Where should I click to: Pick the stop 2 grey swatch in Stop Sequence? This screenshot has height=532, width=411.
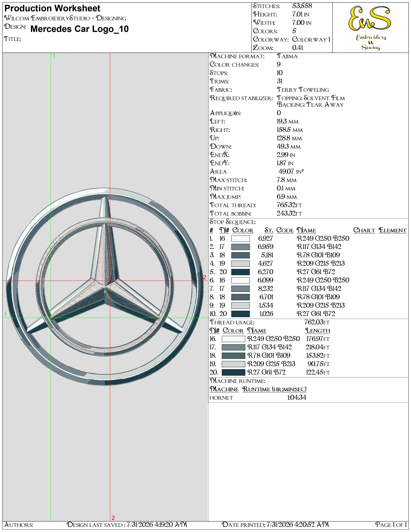point(240,247)
